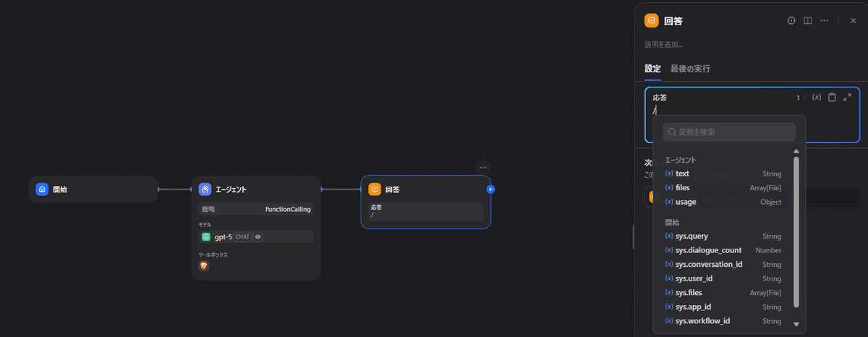Screen dimensions: 868x337
Task: Open the three-dot menu above the 回答 node
Action: pyautogui.click(x=483, y=167)
